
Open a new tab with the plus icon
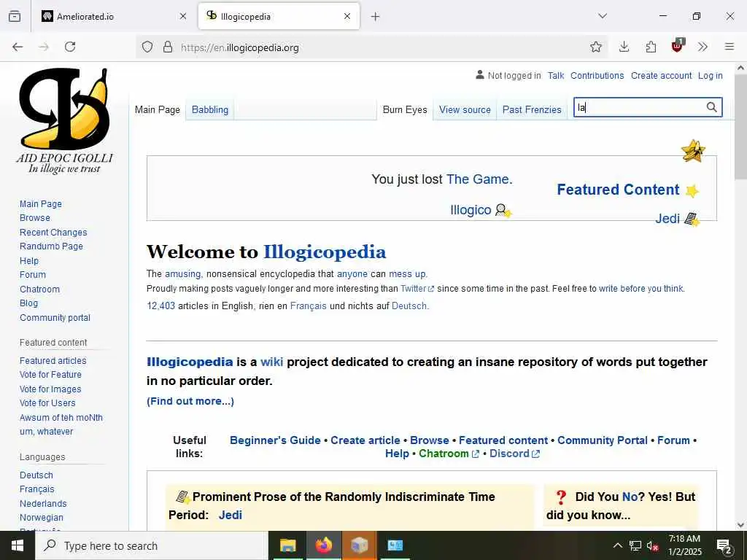[x=376, y=17]
